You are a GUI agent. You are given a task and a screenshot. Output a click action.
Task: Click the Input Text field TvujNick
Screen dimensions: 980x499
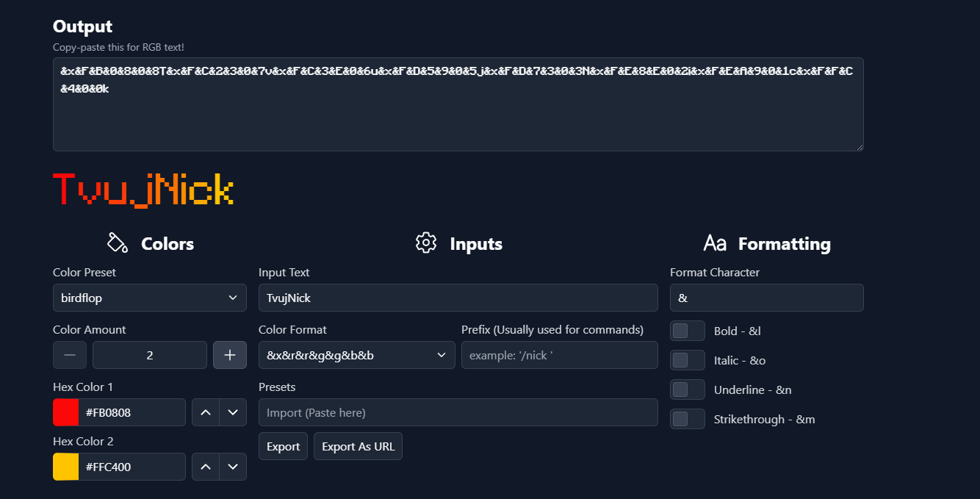click(x=458, y=298)
